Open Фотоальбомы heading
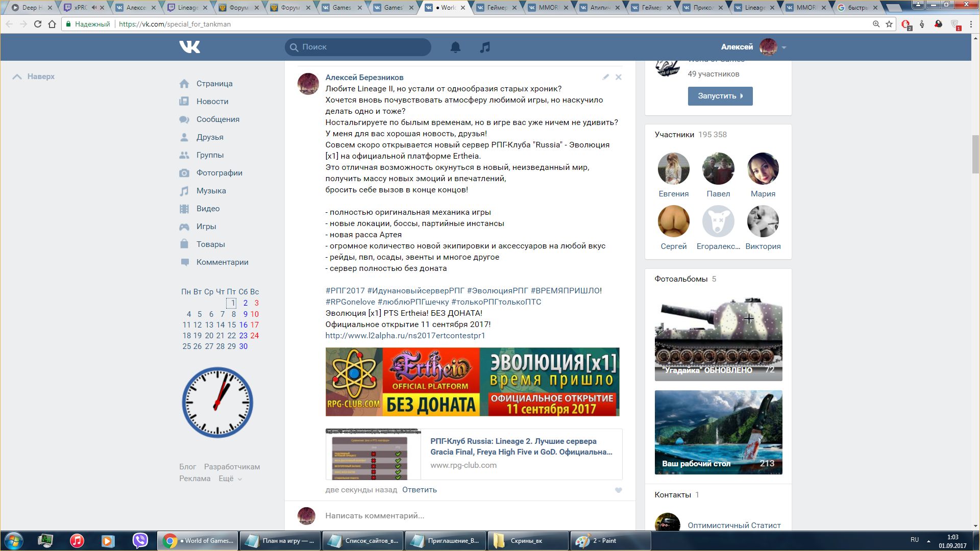980x551 pixels. pyautogui.click(x=681, y=279)
